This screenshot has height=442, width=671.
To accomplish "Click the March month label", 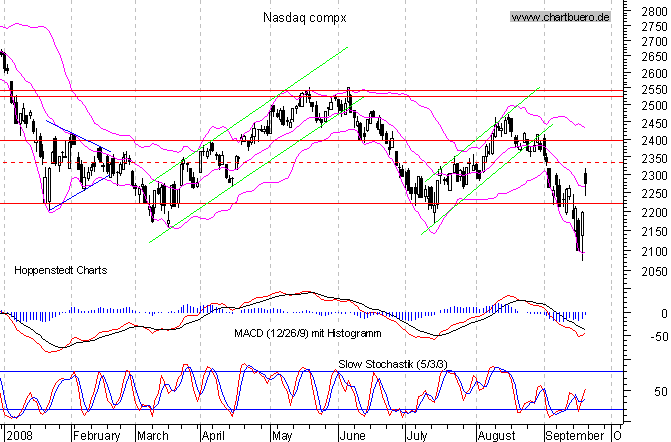I will pyautogui.click(x=153, y=436).
